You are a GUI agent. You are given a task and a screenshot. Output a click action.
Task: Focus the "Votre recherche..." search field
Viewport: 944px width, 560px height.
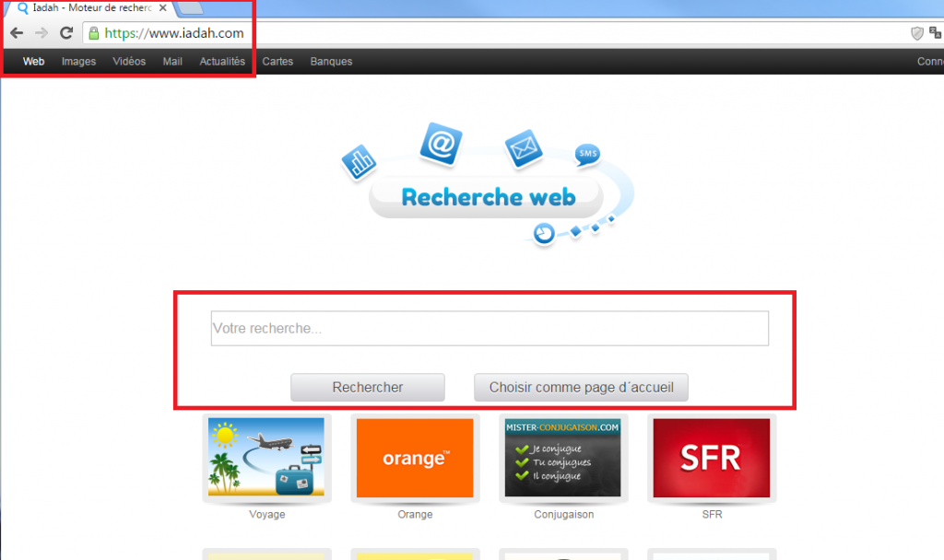(490, 328)
